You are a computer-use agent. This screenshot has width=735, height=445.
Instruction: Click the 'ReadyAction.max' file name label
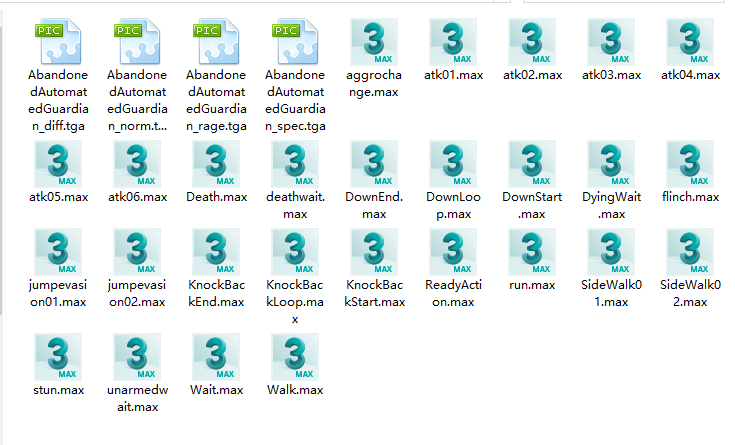click(453, 294)
